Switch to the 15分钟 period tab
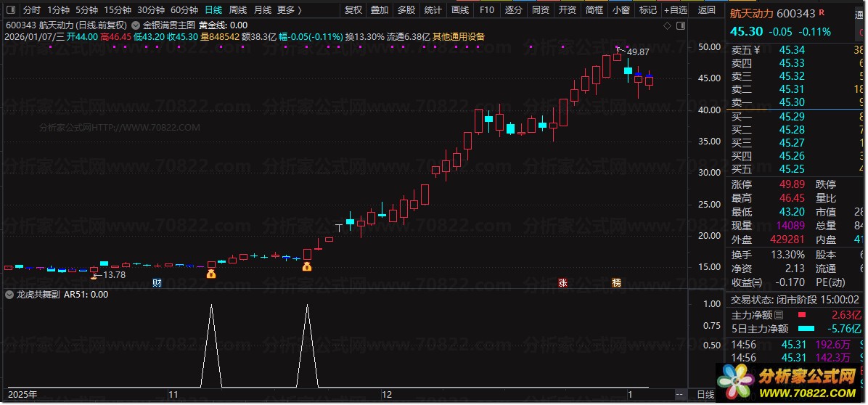This screenshot has height=405, width=868. pyautogui.click(x=118, y=10)
